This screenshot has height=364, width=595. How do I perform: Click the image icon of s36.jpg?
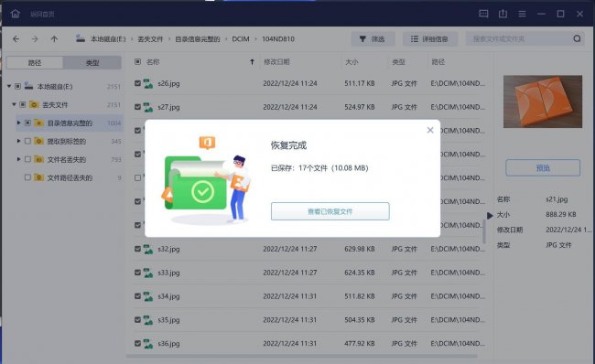(148, 344)
